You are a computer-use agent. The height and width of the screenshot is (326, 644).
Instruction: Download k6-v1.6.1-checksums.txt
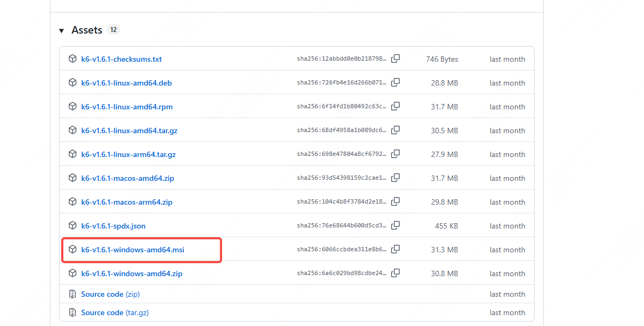(121, 59)
